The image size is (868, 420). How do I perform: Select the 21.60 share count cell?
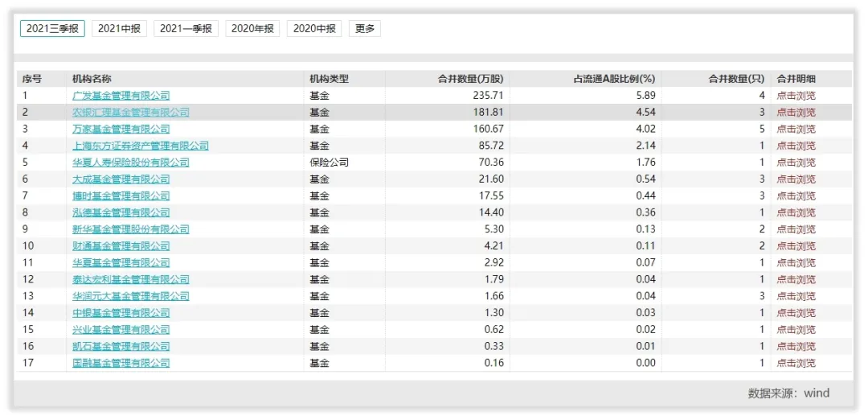(490, 179)
